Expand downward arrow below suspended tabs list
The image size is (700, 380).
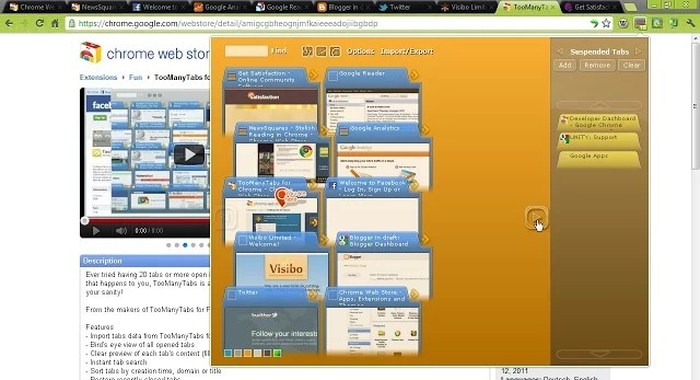click(599, 354)
